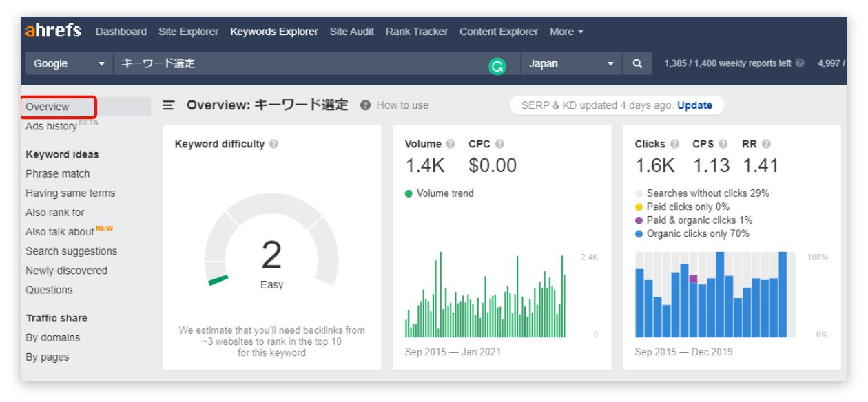This screenshot has height=402, width=868.
Task: Click the purple Paid & organic clicks legend dot
Action: point(639,220)
